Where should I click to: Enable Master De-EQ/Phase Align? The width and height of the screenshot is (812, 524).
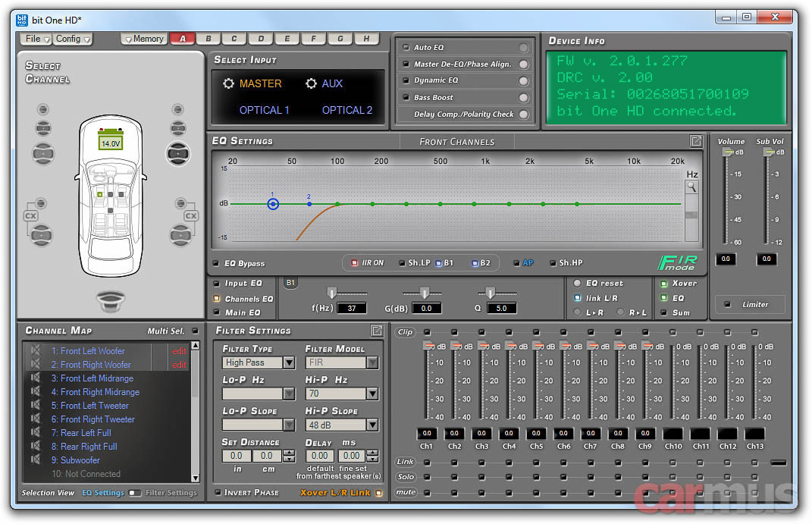pyautogui.click(x=524, y=64)
